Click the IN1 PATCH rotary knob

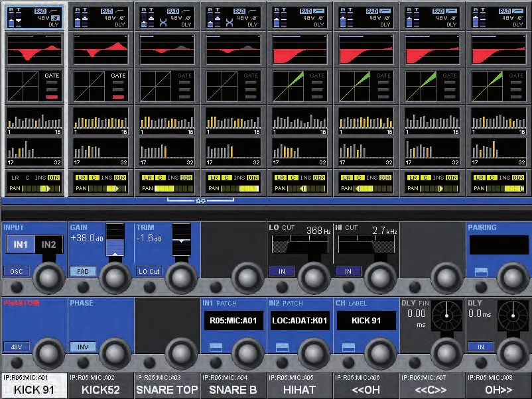(247, 353)
